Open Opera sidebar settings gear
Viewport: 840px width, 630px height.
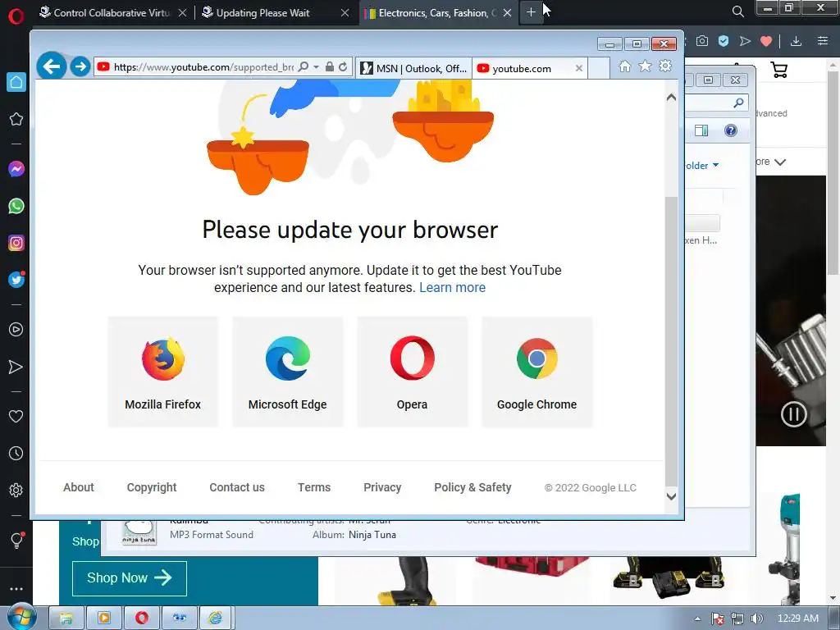[x=16, y=491]
